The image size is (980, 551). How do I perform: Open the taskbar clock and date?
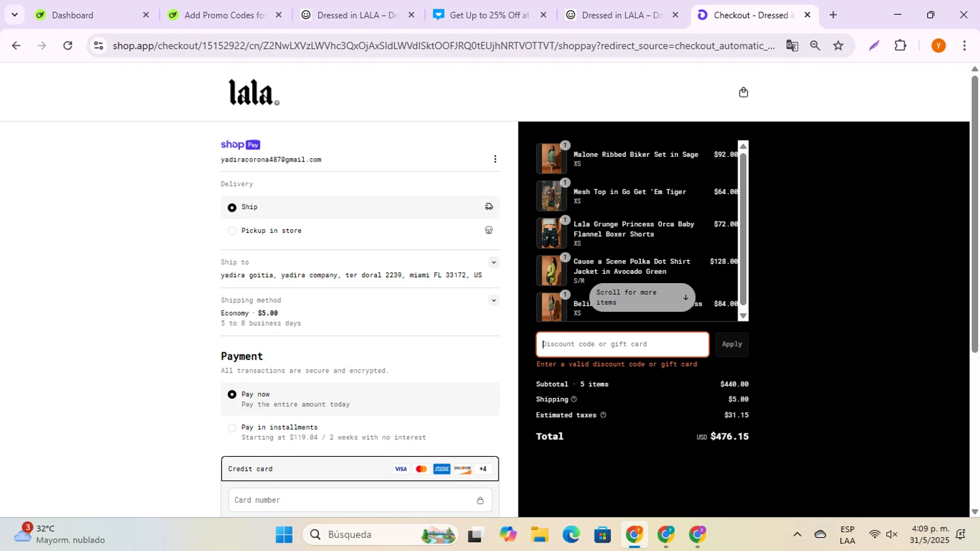coord(930,535)
